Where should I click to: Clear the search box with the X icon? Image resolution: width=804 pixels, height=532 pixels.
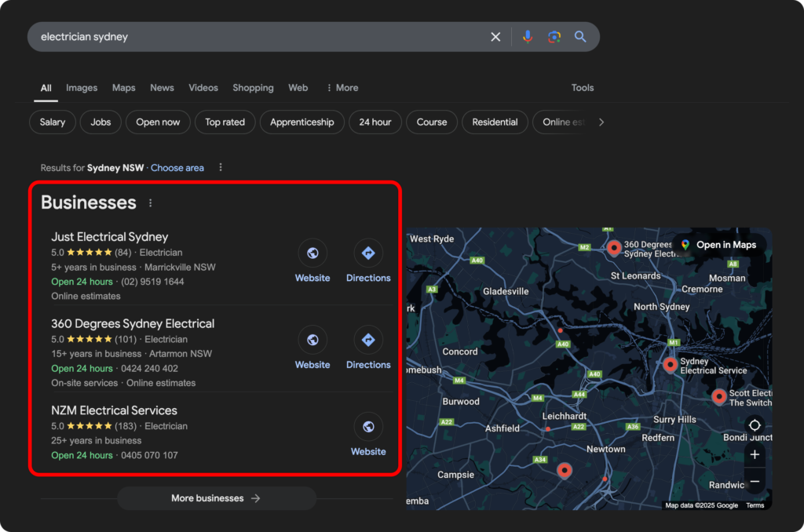point(495,37)
